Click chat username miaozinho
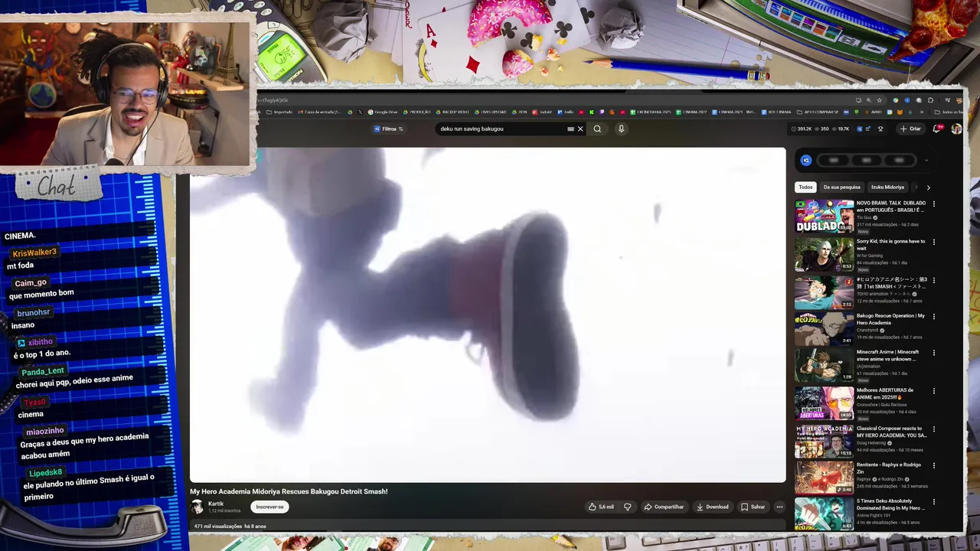This screenshot has height=551, width=980. [44, 431]
